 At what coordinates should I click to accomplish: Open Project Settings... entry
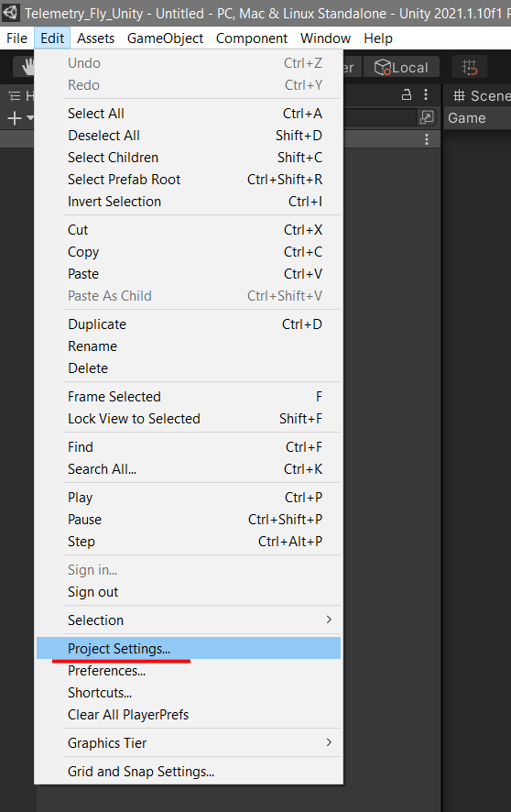click(x=189, y=648)
